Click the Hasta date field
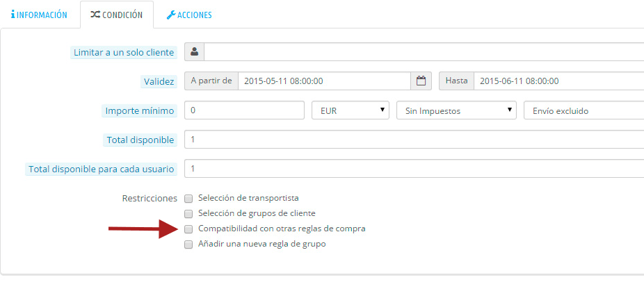 [x=558, y=81]
